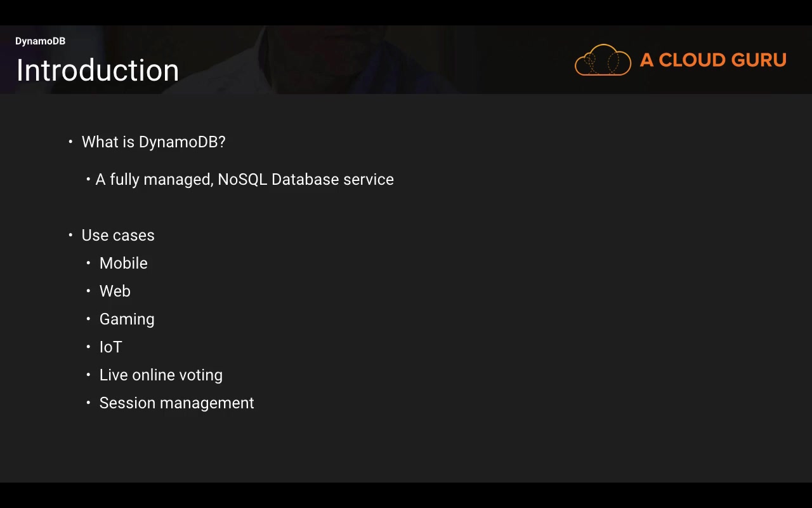Select the "Session management" item
The height and width of the screenshot is (508, 812).
tap(177, 403)
